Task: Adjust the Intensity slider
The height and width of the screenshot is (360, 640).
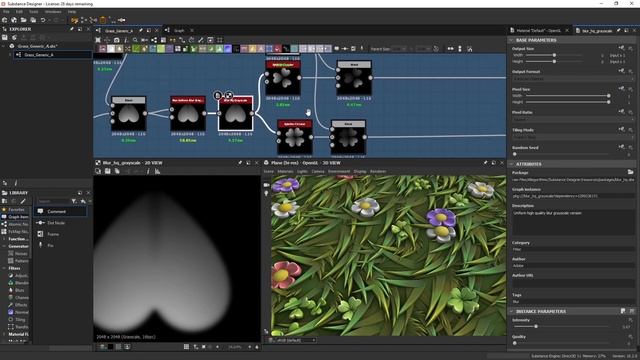Action: click(561, 327)
